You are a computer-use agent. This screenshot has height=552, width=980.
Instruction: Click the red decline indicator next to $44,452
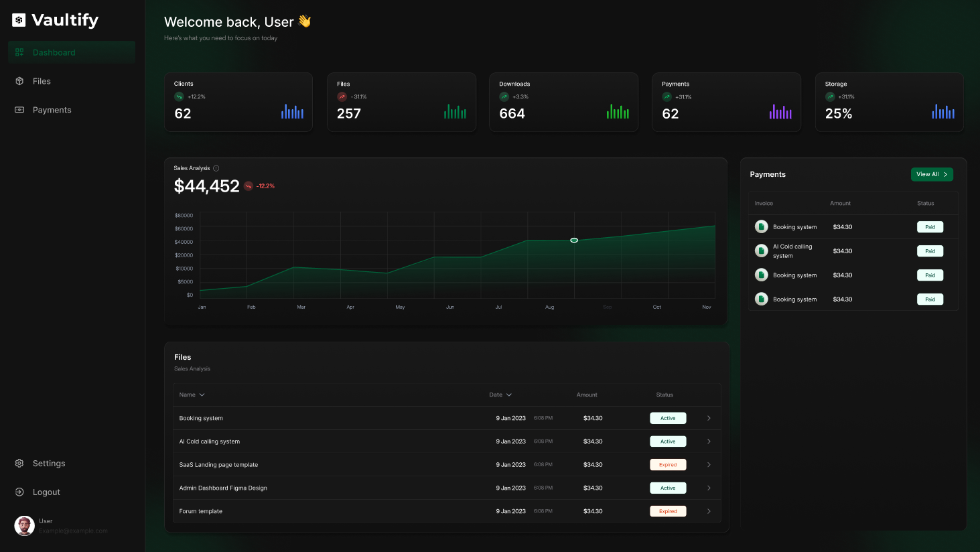click(x=249, y=186)
